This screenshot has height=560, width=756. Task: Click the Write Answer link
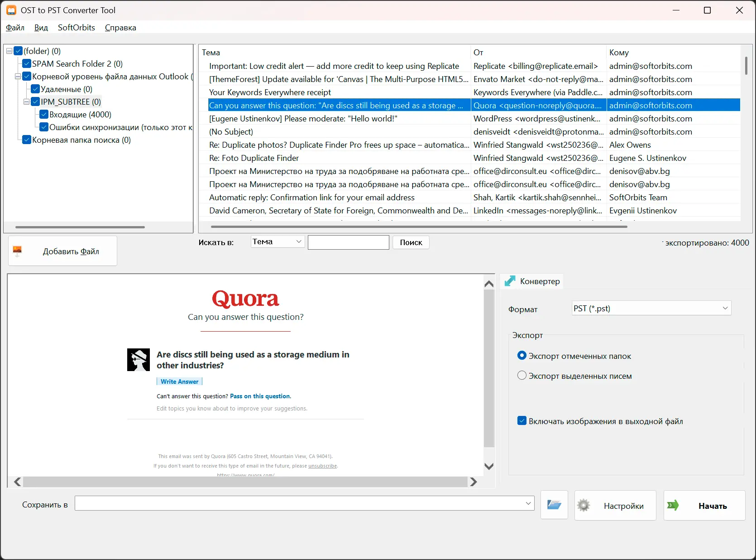pyautogui.click(x=179, y=381)
